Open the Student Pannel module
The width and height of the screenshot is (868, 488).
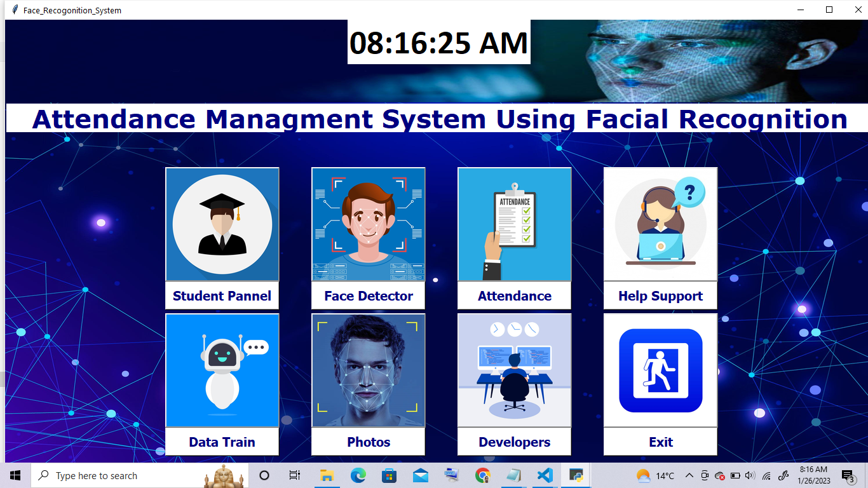[222, 295]
